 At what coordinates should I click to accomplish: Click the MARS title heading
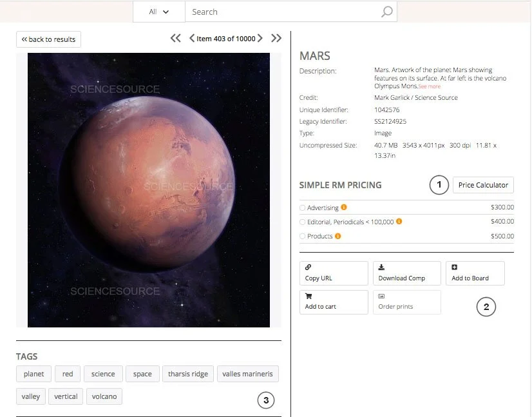[314, 55]
